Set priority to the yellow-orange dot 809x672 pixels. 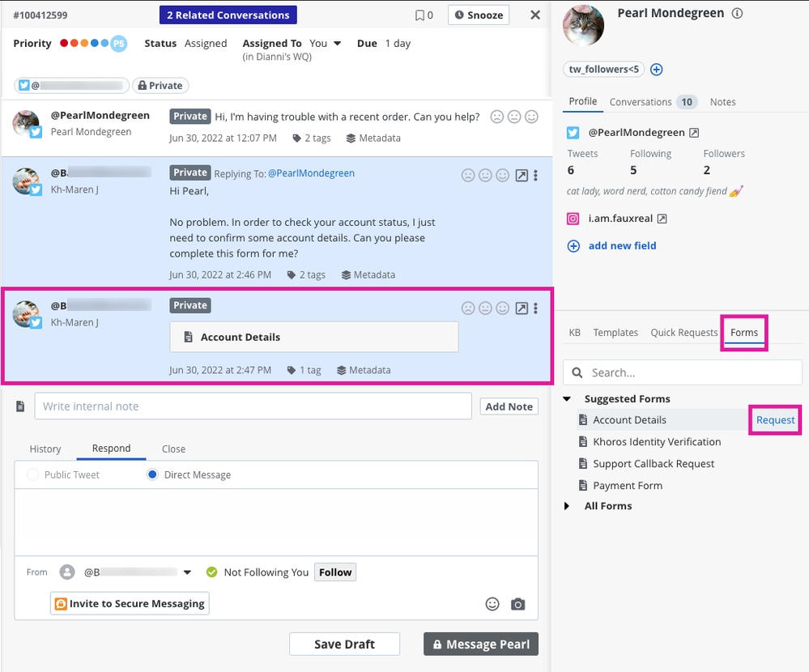[84, 44]
